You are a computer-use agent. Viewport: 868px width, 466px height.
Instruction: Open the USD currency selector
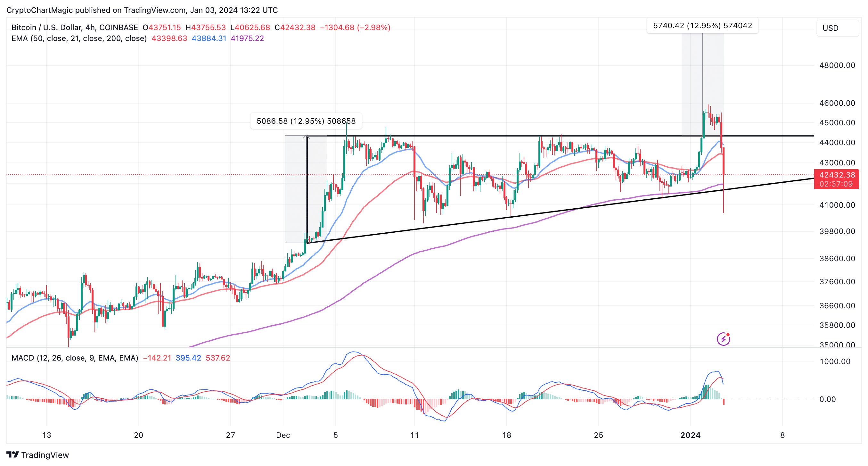click(837, 28)
